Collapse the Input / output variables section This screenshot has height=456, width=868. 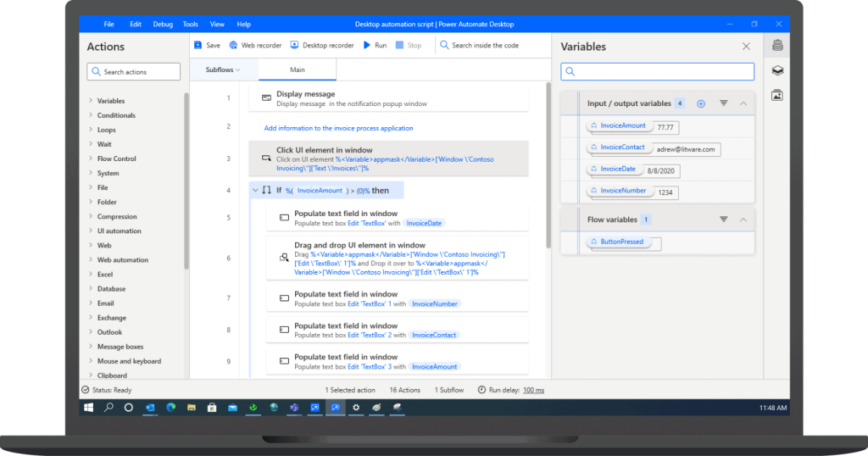point(743,103)
